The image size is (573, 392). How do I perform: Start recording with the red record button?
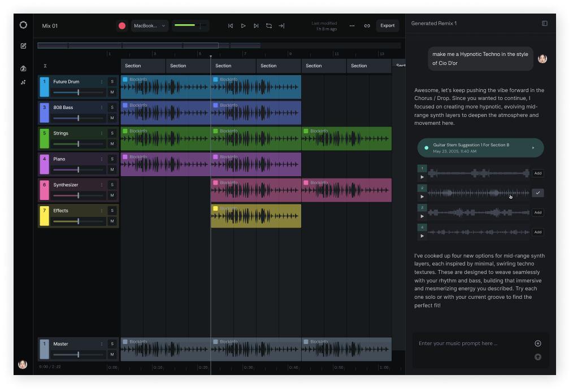[x=122, y=25]
